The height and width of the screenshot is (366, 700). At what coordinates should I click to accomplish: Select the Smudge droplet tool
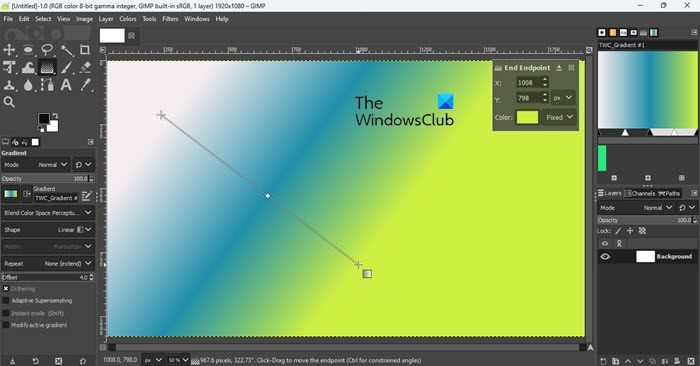28,85
